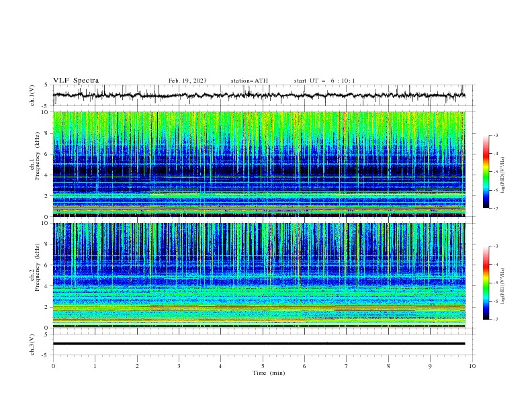Click the time axis tick label "10"
532x411 pixels.
coord(472,366)
